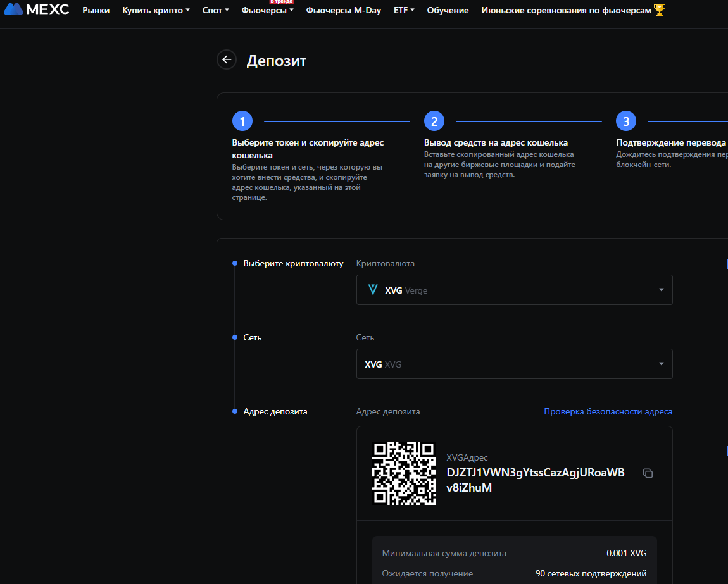Open the cryptocurrency XVG Verge dropdown

tap(514, 290)
